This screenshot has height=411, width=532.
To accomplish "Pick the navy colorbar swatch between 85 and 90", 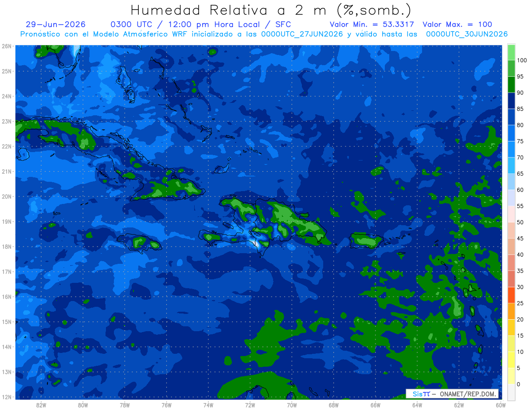I will (x=511, y=101).
